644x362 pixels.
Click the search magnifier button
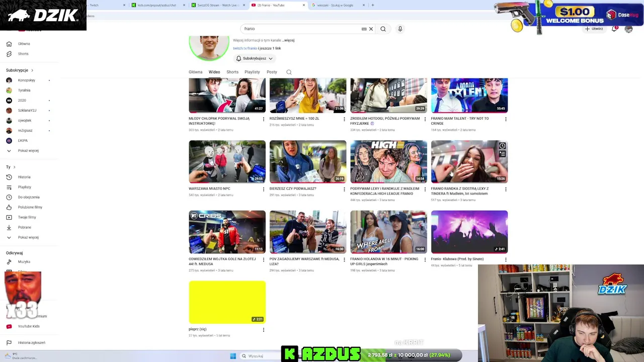click(383, 29)
